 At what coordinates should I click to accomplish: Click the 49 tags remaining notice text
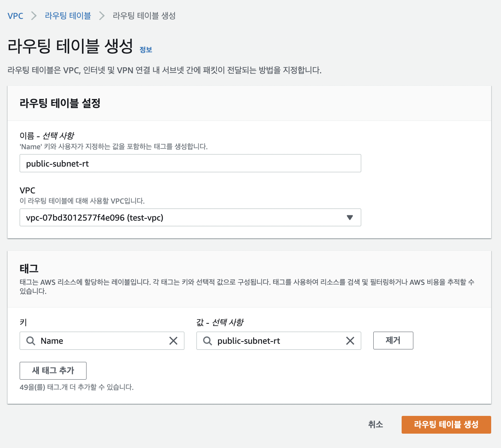[x=77, y=387]
